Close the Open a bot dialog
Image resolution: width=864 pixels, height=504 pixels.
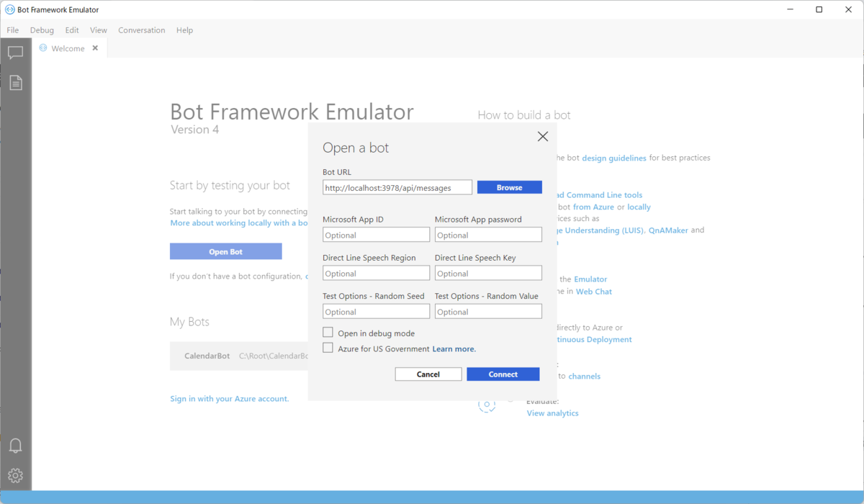pos(543,136)
